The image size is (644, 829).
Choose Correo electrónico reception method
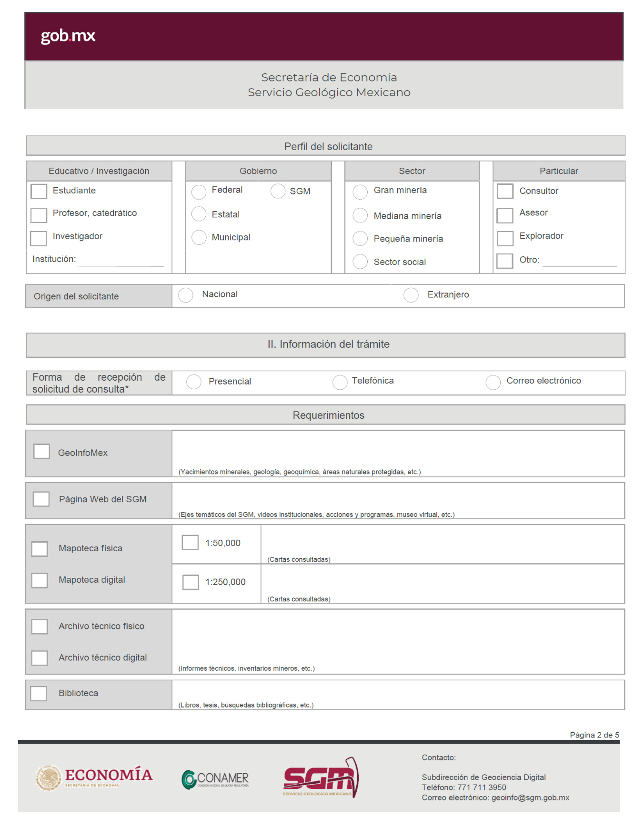[493, 382]
